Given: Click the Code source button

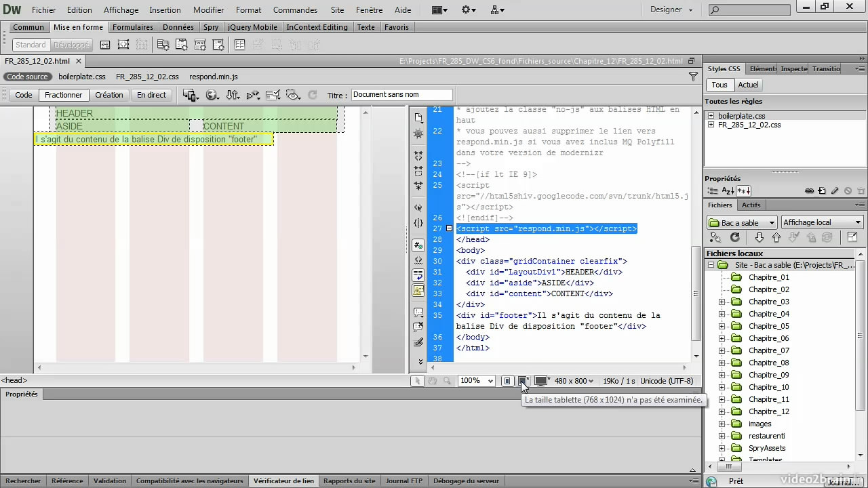Looking at the screenshot, I should click(27, 77).
